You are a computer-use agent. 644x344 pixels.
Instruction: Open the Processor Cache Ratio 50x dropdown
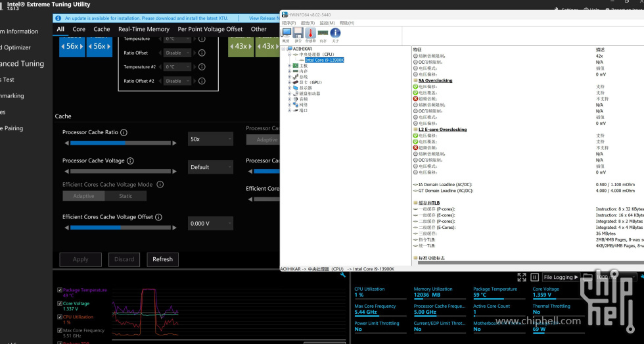point(210,139)
